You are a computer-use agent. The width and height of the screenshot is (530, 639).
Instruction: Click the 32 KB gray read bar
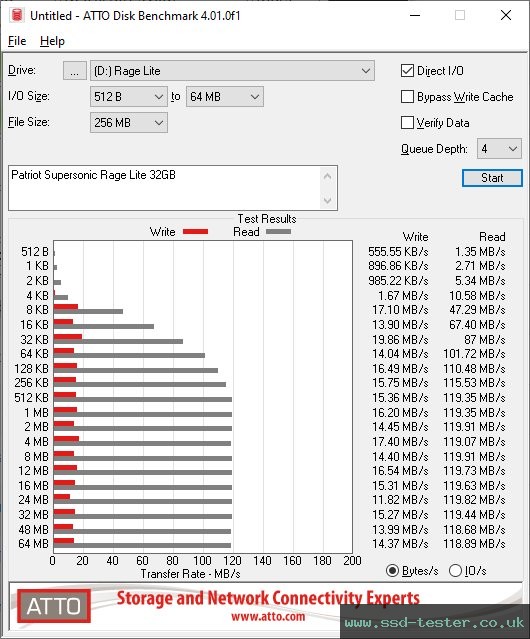pyautogui.click(x=118, y=341)
